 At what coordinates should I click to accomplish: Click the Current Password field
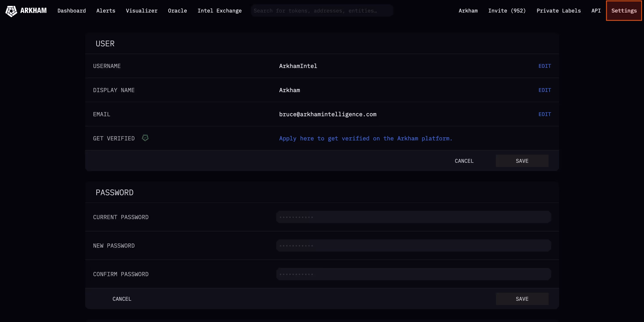[413, 217]
